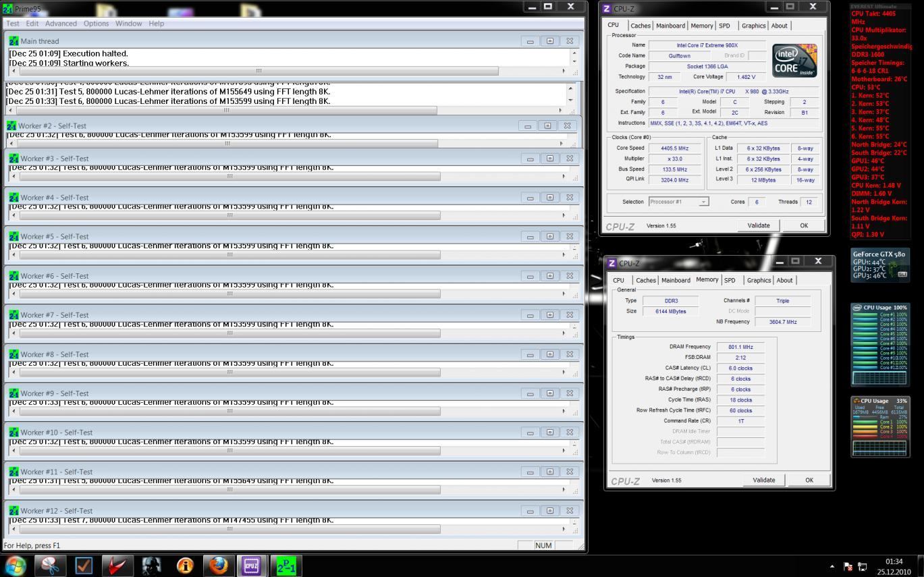Click the NB Frequency 3604.7 MHz value
The width and height of the screenshot is (924, 577).
pos(783,322)
